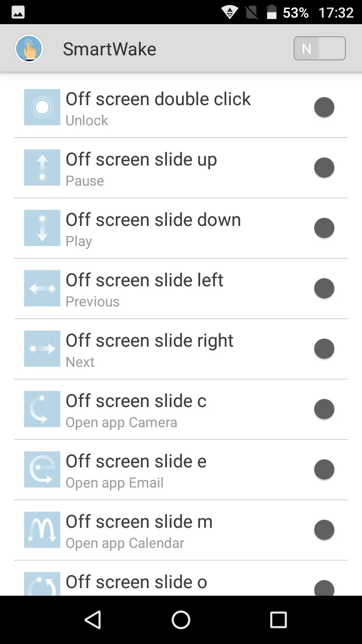The width and height of the screenshot is (362, 644).
Task: Tap the letter c gesture icon
Action: [x=42, y=409]
